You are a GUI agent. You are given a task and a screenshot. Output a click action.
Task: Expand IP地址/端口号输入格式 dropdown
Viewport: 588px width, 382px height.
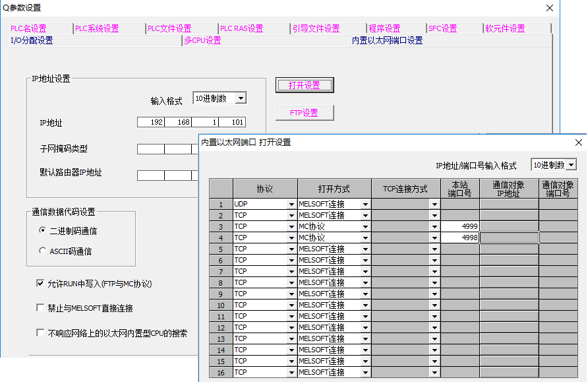(x=571, y=165)
